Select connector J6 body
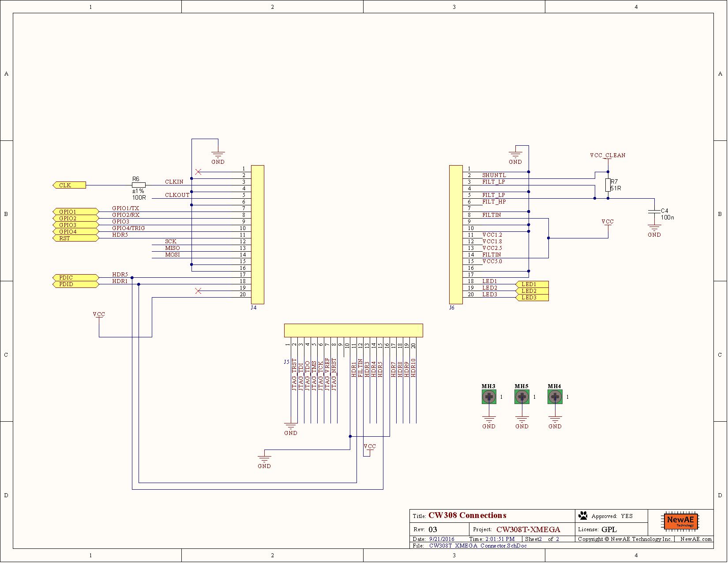This screenshot has height=563, width=728. (x=456, y=235)
